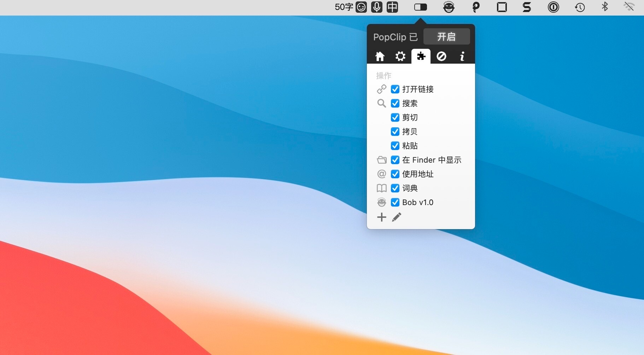This screenshot has height=355, width=644.
Task: Click the plus icon to add extension
Action: (x=381, y=217)
